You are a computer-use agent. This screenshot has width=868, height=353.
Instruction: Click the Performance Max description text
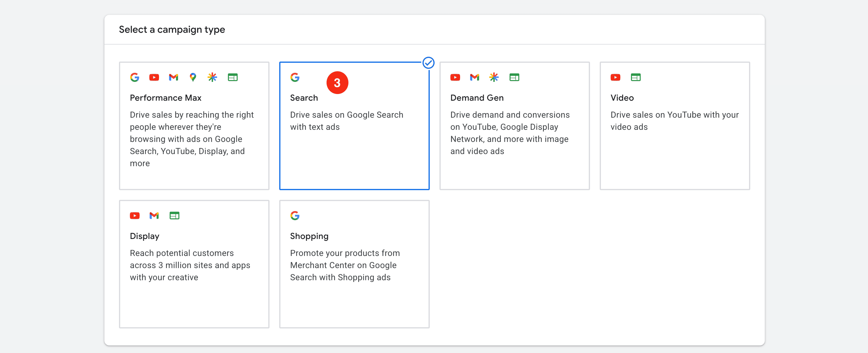tap(192, 139)
